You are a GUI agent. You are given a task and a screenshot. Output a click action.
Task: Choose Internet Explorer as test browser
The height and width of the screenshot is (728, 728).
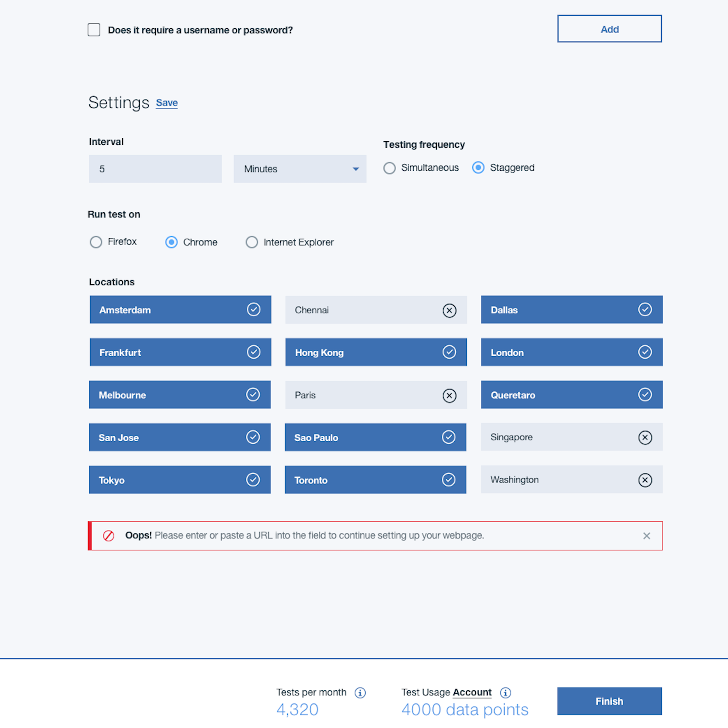click(x=252, y=242)
